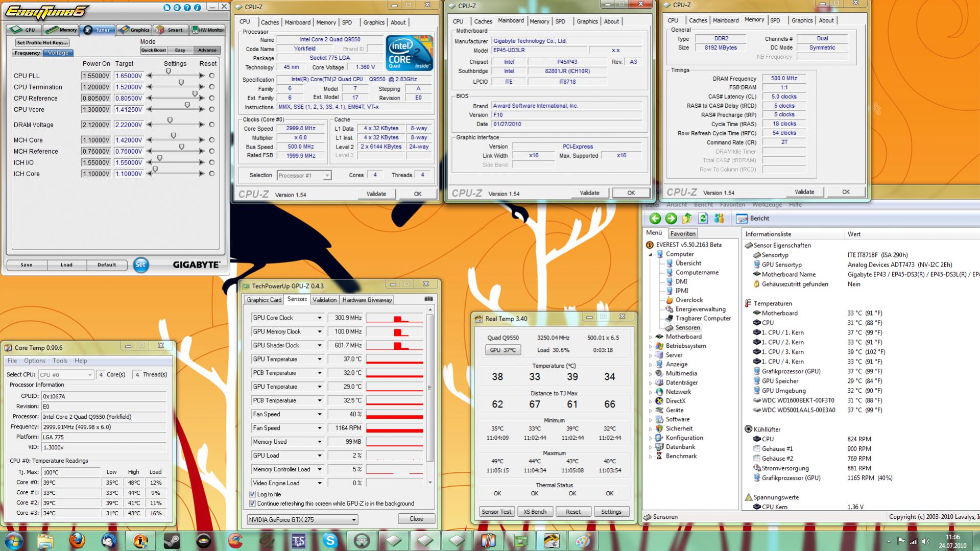Viewport: 980px width, 551px height.
Task: Click the folder up-level icon in EVEREST toolbar
Action: tap(687, 219)
